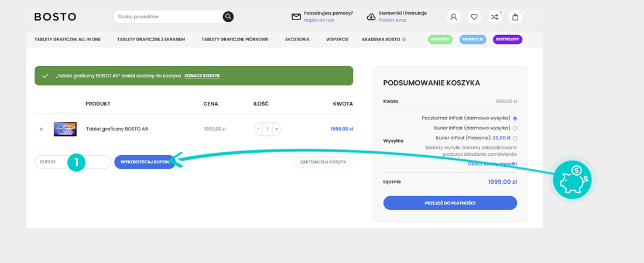Expand Tablety graficzne z ekranem menu
644x263 pixels.
click(x=153, y=39)
